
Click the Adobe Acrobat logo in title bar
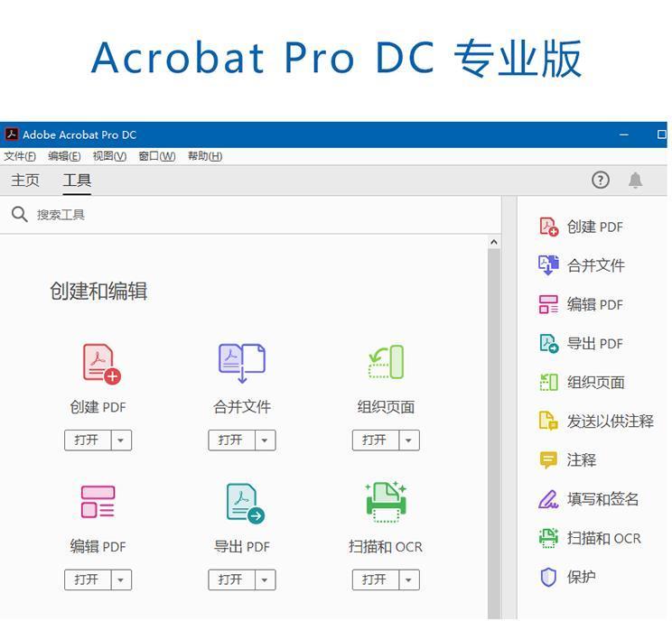click(12, 134)
